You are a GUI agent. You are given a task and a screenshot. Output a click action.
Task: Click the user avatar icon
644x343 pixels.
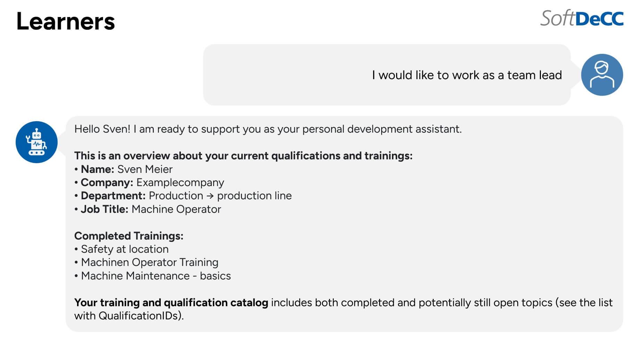602,75
